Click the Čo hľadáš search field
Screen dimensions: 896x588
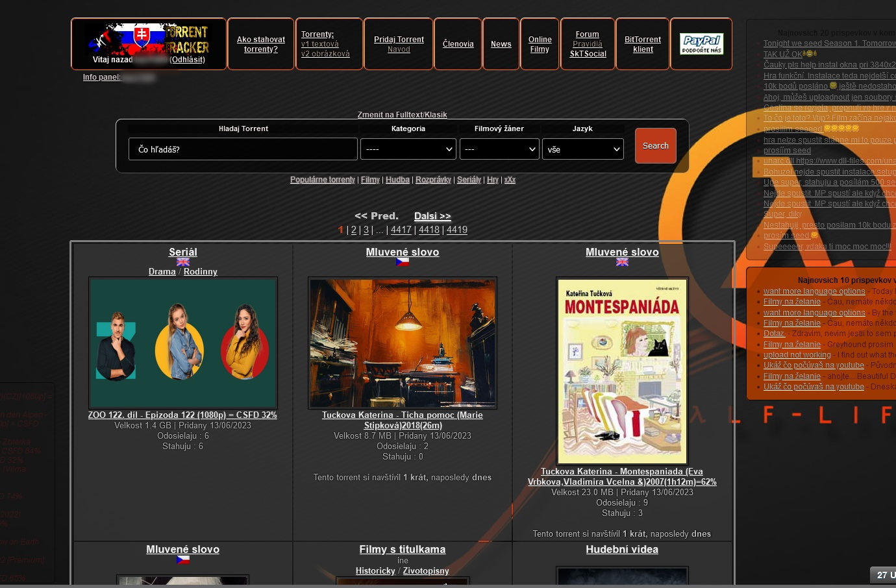point(243,149)
